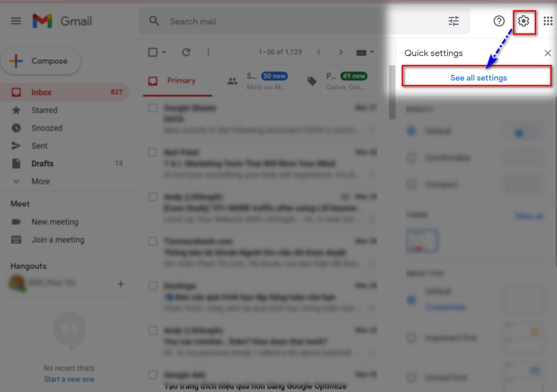Show search options filter icon

coord(454,21)
